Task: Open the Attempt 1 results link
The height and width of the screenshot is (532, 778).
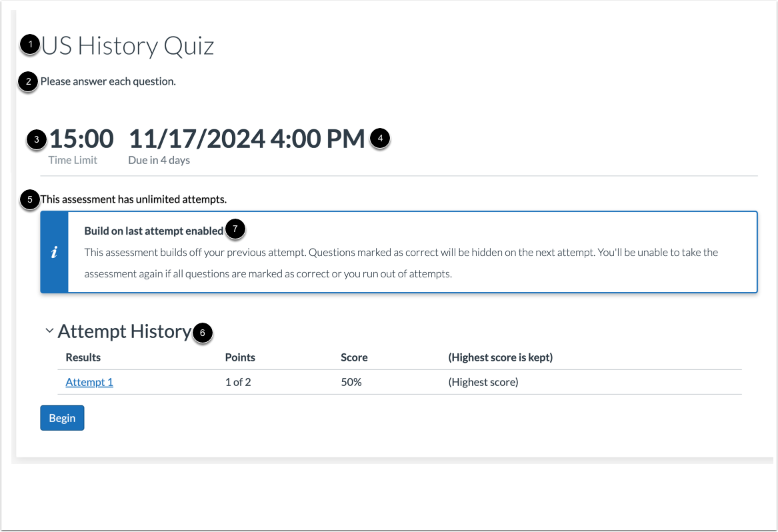Action: point(89,381)
